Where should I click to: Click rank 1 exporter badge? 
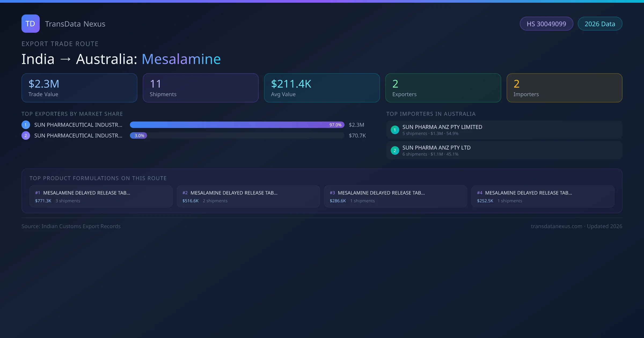pos(26,125)
